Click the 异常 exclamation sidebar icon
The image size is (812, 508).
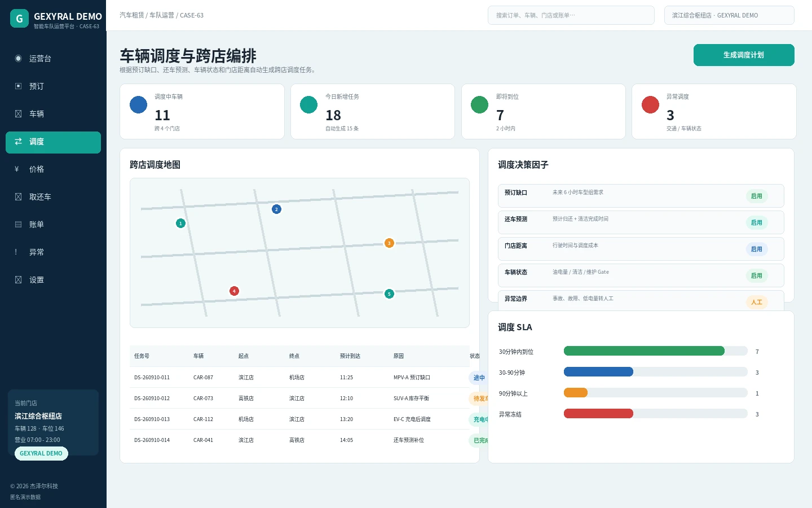point(16,252)
